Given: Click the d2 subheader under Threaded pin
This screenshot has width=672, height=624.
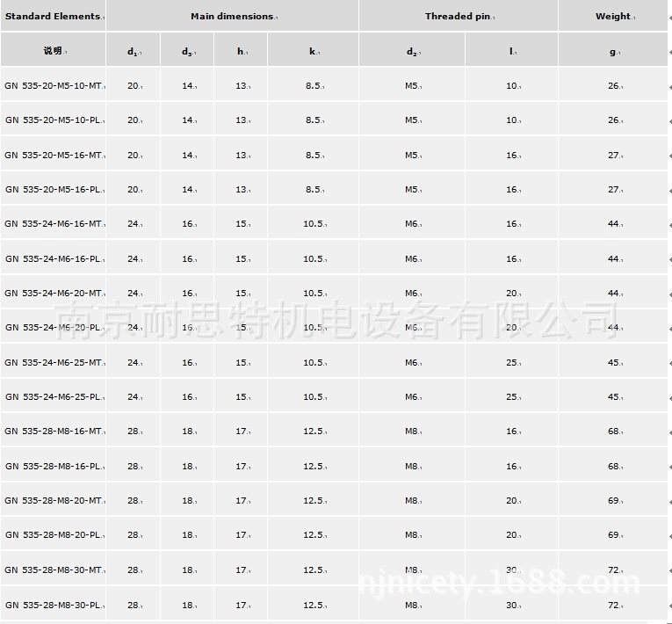Looking at the screenshot, I should click(411, 51).
